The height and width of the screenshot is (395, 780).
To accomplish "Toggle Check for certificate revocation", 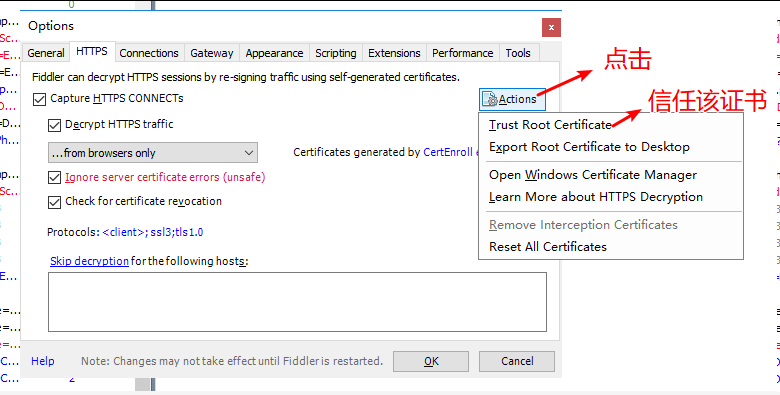I will click(x=54, y=202).
